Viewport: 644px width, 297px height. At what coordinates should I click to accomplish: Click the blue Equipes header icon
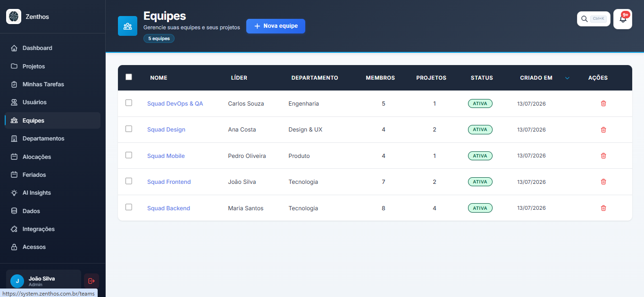pos(127,26)
